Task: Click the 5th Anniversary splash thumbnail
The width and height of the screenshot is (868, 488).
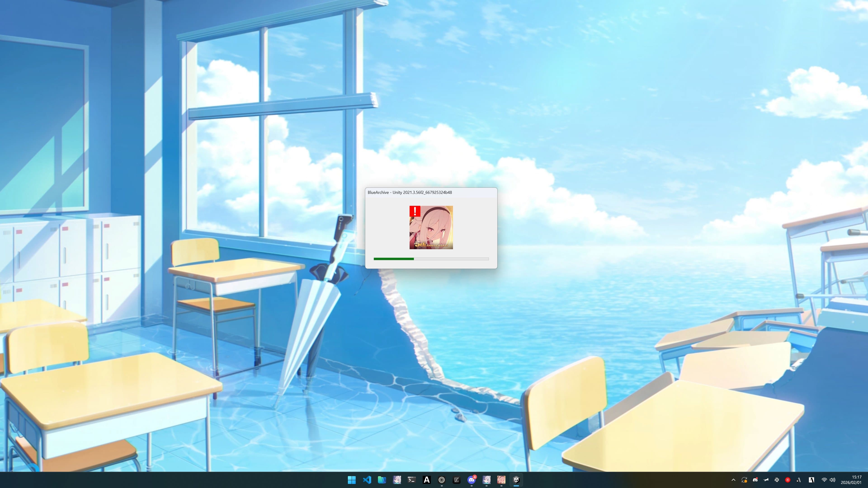Action: tap(431, 227)
